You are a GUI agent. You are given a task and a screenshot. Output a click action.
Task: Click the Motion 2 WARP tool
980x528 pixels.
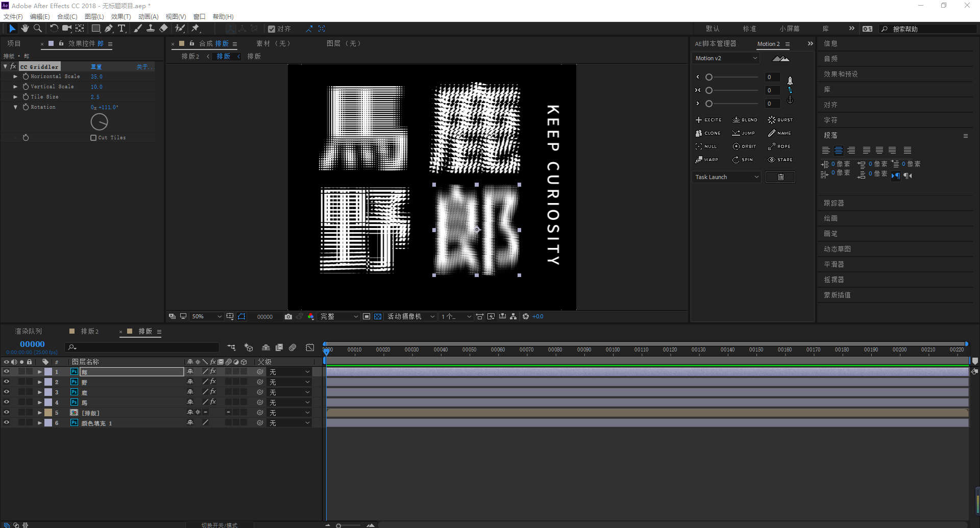(707, 160)
